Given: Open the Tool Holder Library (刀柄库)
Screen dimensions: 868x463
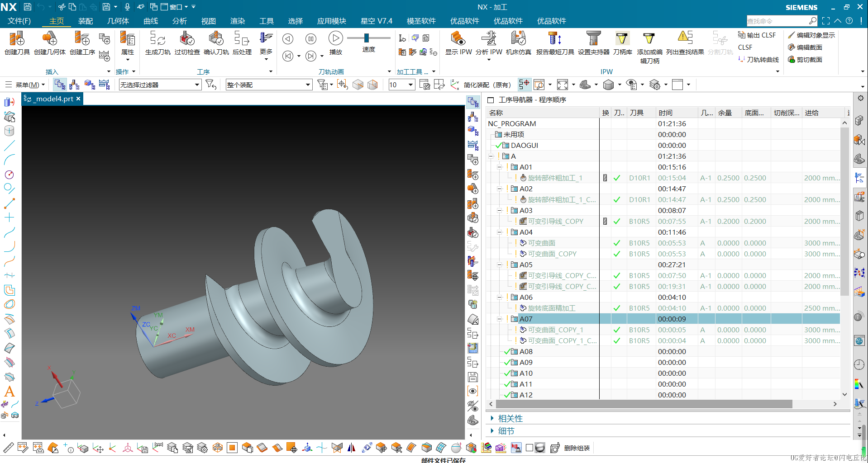Looking at the screenshot, I should click(622, 43).
